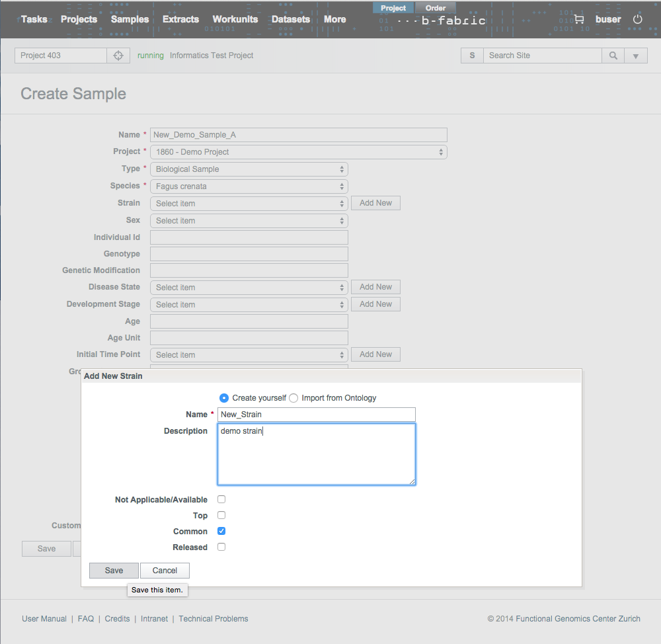Click the magnifier search icon

point(613,56)
